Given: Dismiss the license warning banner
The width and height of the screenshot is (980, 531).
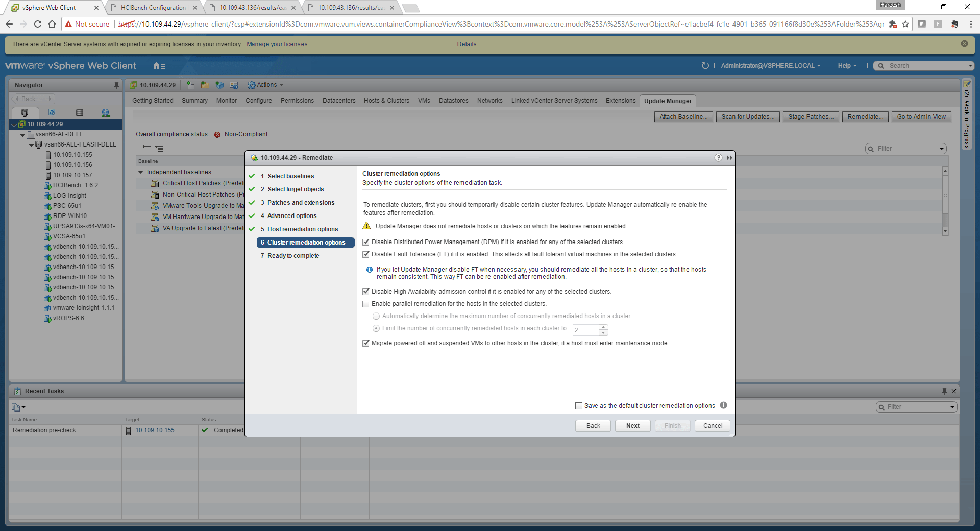Looking at the screenshot, I should [964, 44].
